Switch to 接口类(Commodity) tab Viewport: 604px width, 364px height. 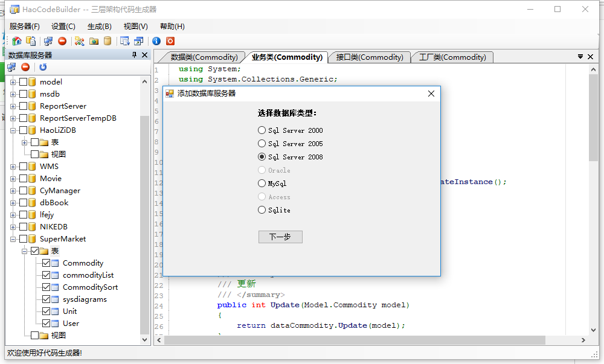click(370, 57)
